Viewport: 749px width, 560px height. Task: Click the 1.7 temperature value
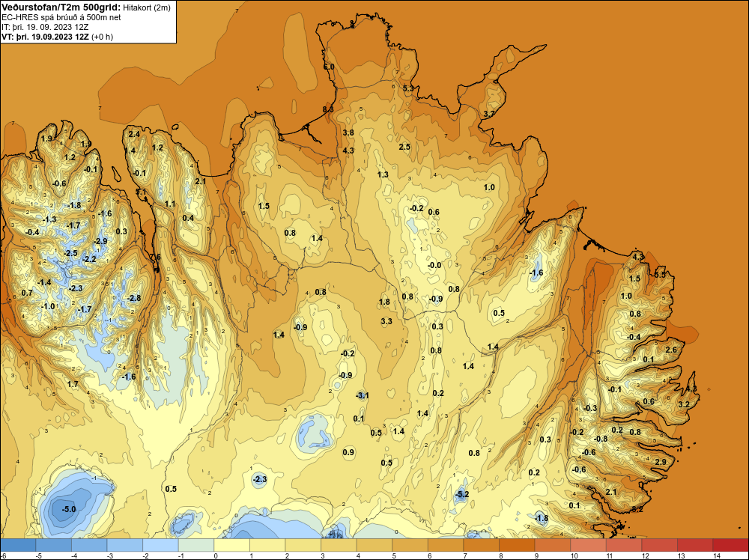[73, 384]
